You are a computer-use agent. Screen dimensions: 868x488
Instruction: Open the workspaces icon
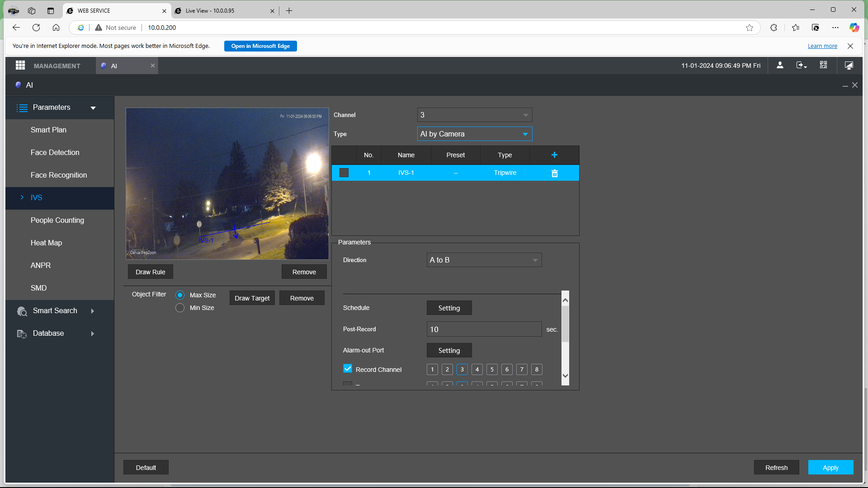click(x=32, y=11)
